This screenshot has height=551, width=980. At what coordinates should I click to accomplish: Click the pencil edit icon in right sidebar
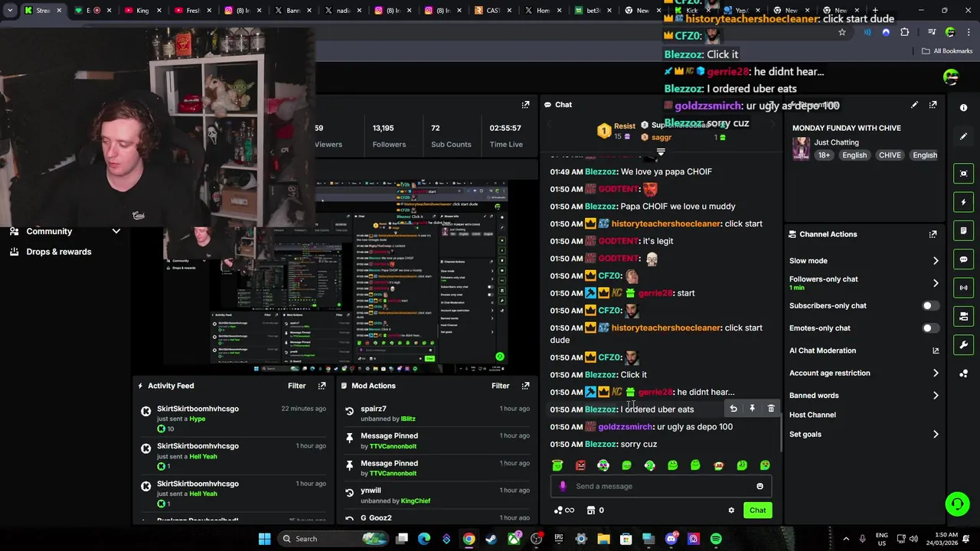pos(963,136)
